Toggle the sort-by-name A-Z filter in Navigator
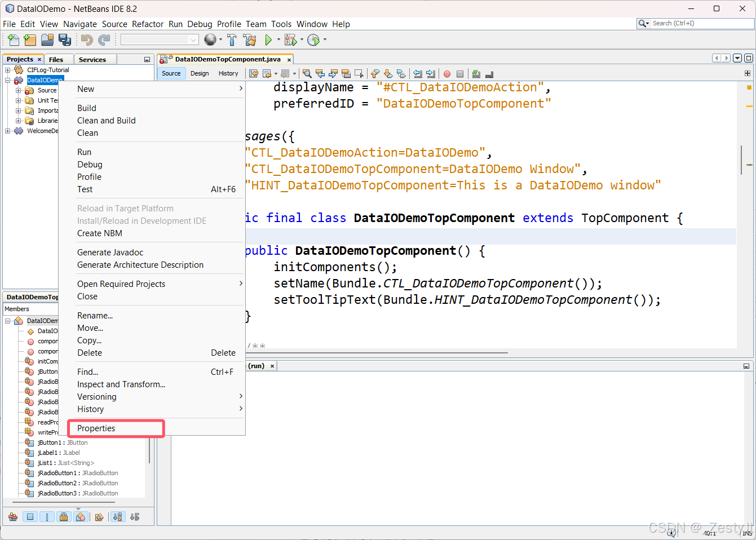 pyautogui.click(x=117, y=516)
